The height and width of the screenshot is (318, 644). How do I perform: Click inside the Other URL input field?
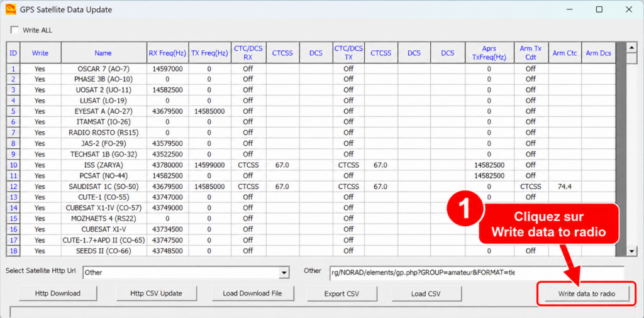(476, 272)
